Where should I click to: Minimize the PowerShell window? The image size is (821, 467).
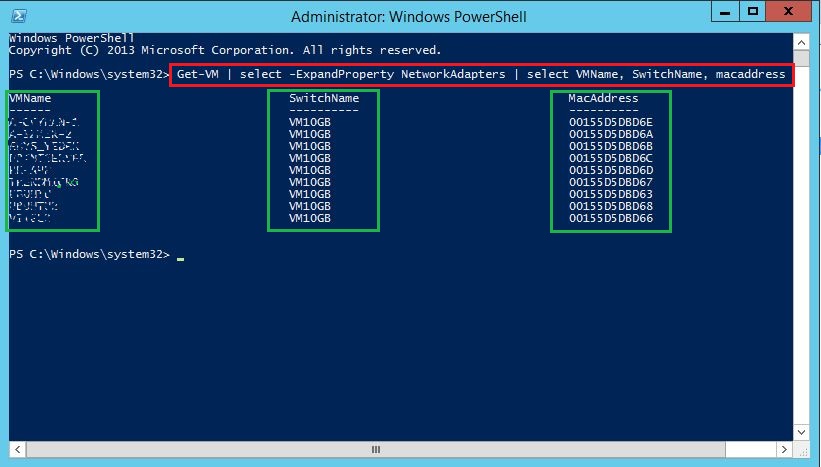tap(725, 12)
